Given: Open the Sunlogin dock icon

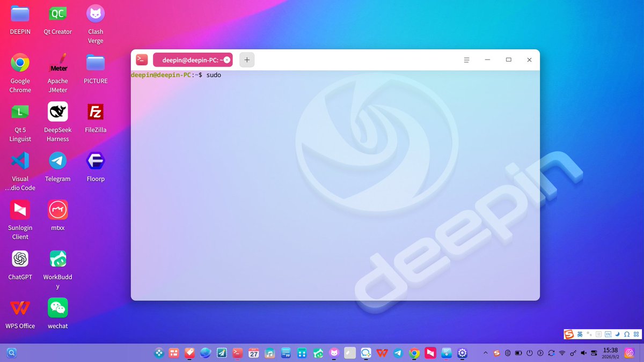Looking at the screenshot, I should click(x=430, y=353).
